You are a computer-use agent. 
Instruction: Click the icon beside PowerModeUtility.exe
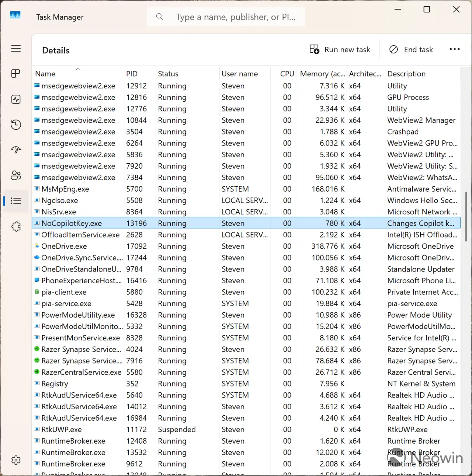[x=37, y=315]
